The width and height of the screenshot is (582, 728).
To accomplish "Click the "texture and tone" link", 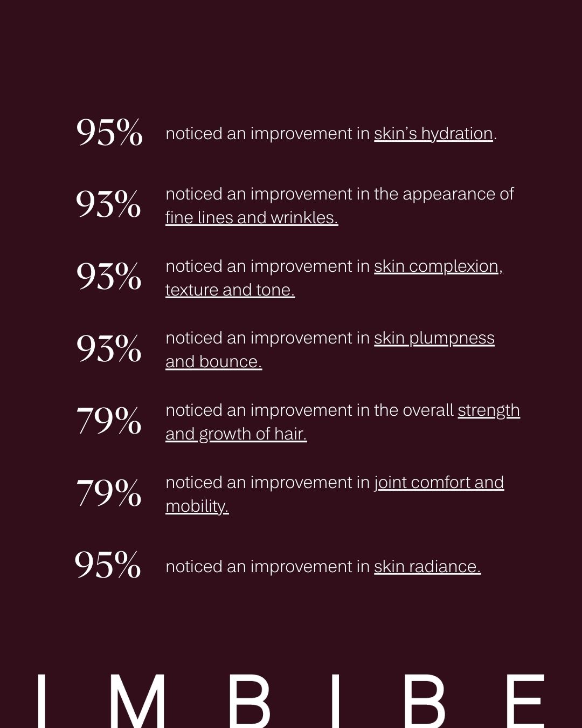I will 230,290.
